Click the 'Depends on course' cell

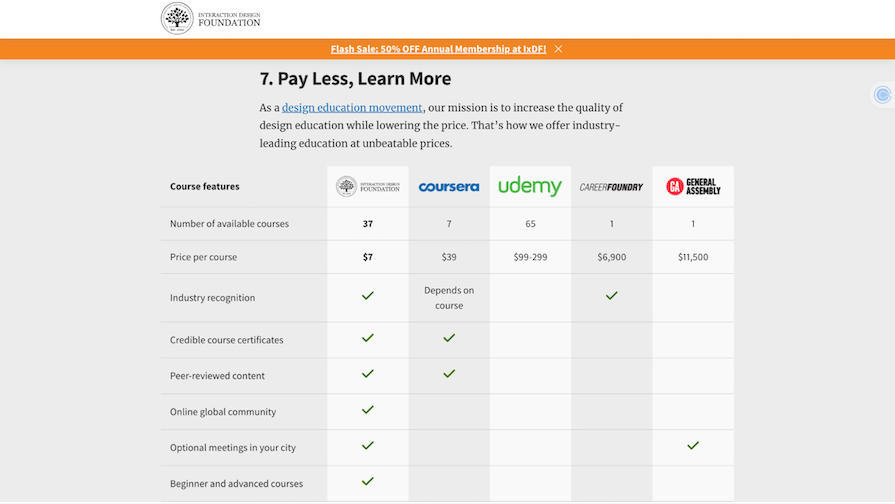(449, 298)
